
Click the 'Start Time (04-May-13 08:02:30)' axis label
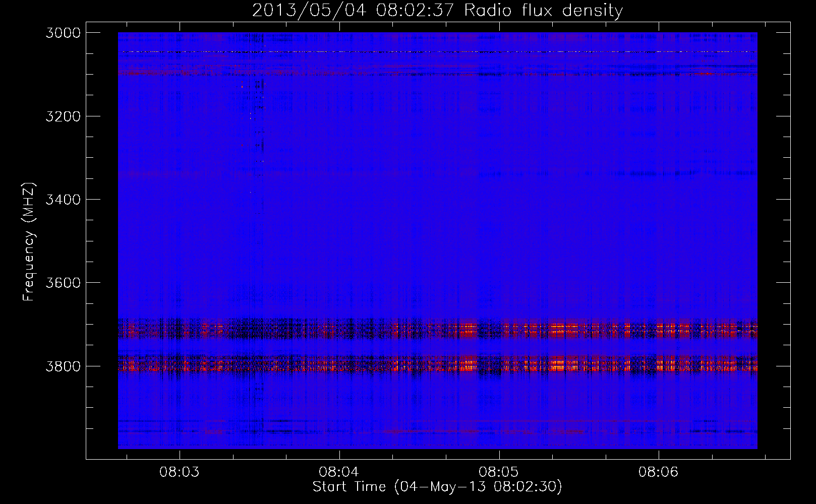point(437,487)
